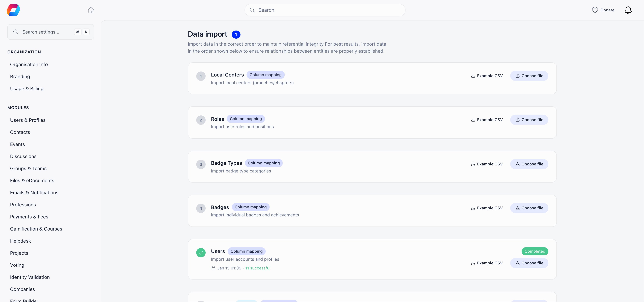
Task: Open Emails & Notifications
Action: 34,193
